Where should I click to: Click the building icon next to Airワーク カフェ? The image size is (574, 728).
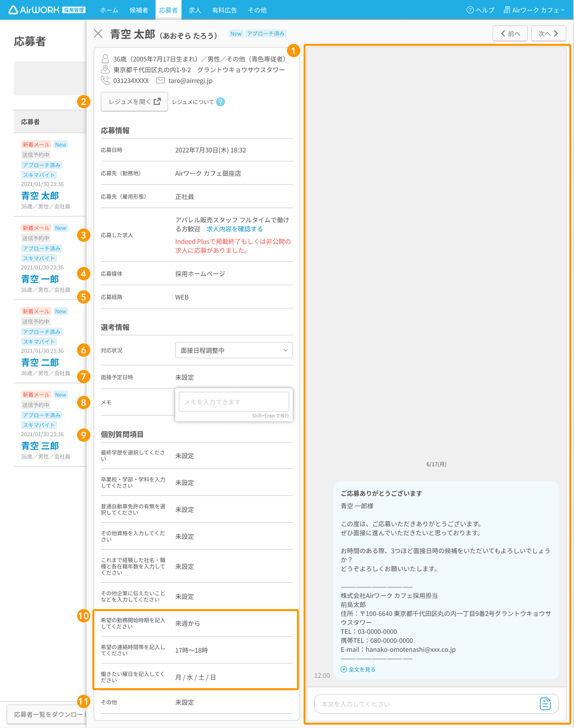click(x=506, y=10)
